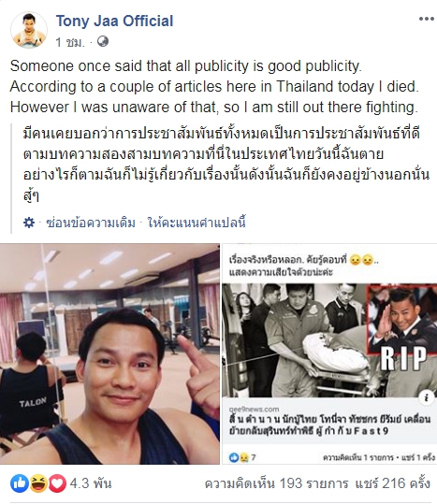The height and width of the screenshot is (504, 437).
Task: Hide original text via ซ่อนข้อความเดิม
Action: tap(91, 223)
